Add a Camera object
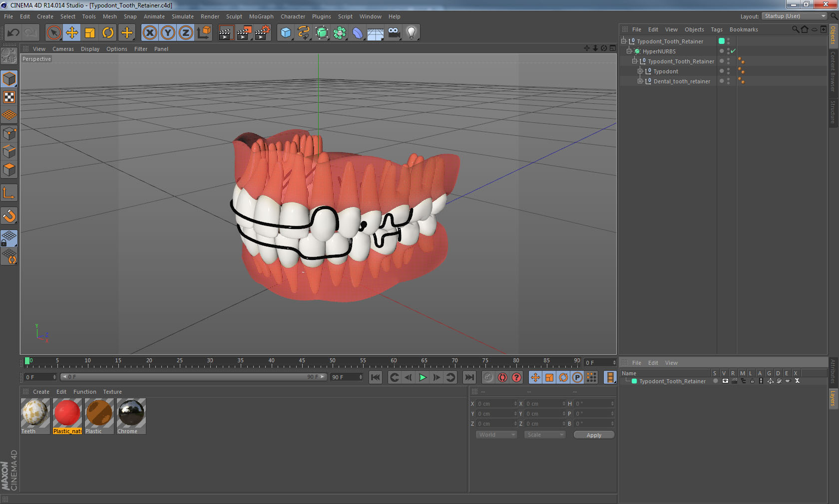The width and height of the screenshot is (839, 504). tap(394, 33)
